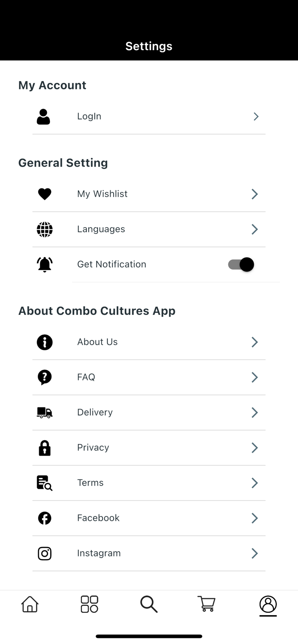Click the Facebook icon

[x=44, y=518]
